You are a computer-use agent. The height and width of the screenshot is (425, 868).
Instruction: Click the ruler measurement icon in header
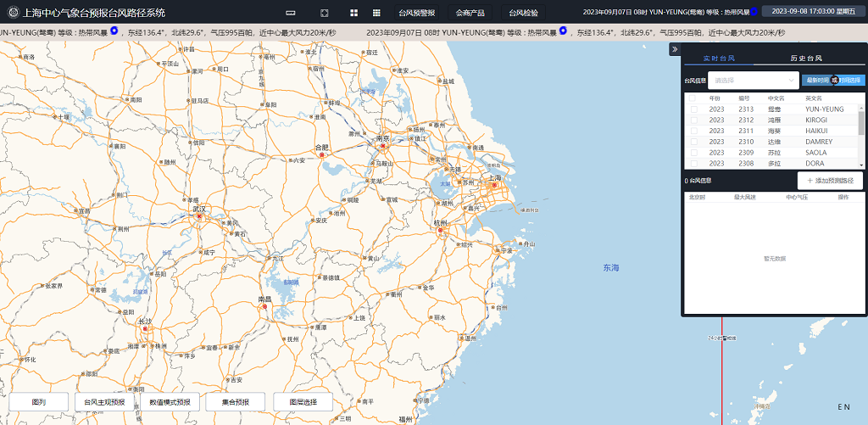pos(291,13)
